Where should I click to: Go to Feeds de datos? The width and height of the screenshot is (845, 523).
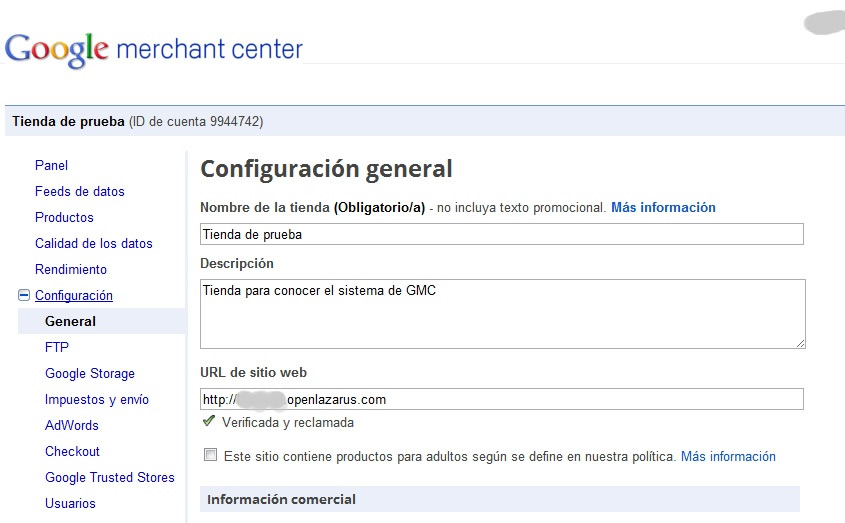tap(80, 191)
